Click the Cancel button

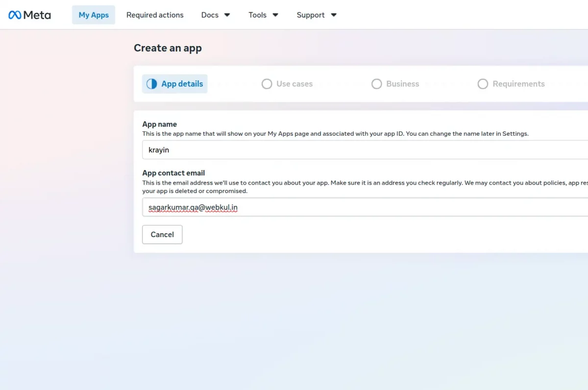click(162, 235)
